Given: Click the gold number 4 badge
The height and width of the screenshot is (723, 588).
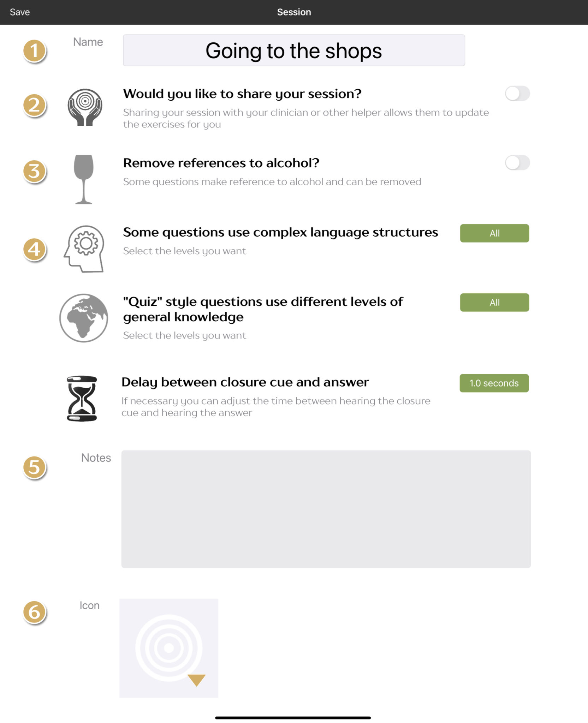Looking at the screenshot, I should [34, 250].
